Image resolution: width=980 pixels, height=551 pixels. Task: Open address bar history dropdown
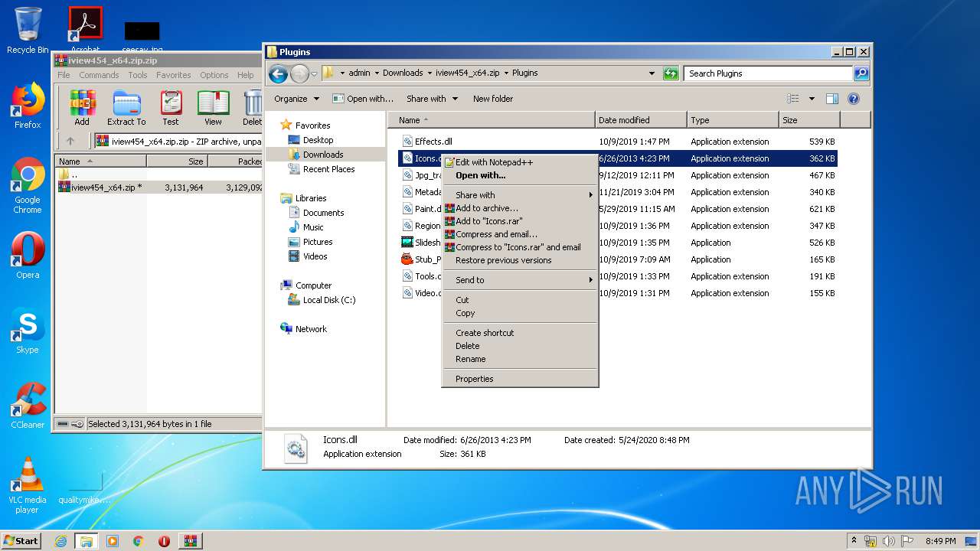pos(652,73)
